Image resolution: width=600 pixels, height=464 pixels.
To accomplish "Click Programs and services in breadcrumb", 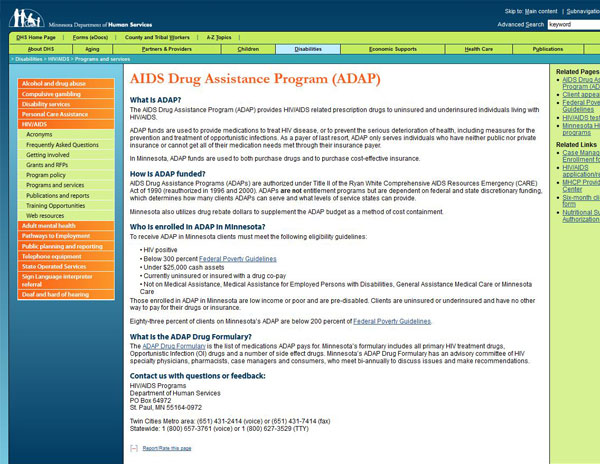I will pyautogui.click(x=103, y=59).
